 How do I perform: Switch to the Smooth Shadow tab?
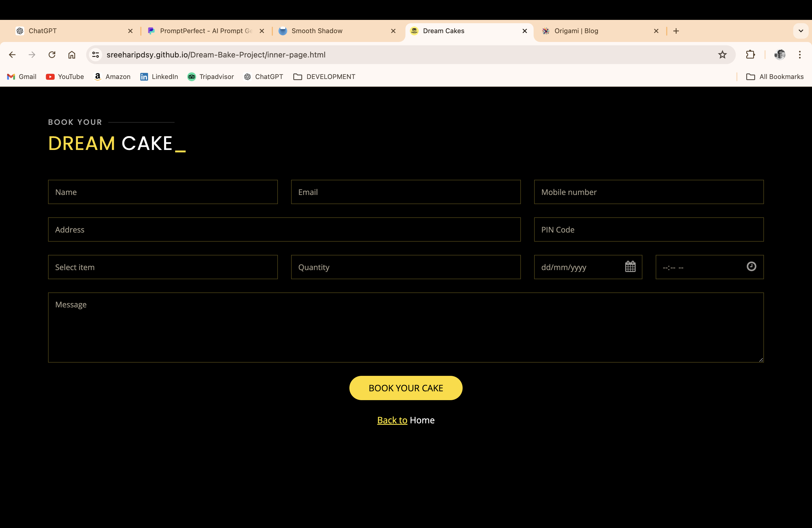click(317, 31)
